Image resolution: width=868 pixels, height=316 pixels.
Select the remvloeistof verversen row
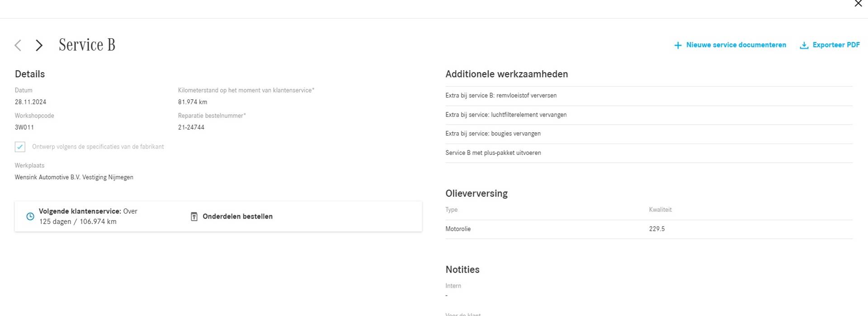pyautogui.click(x=501, y=96)
